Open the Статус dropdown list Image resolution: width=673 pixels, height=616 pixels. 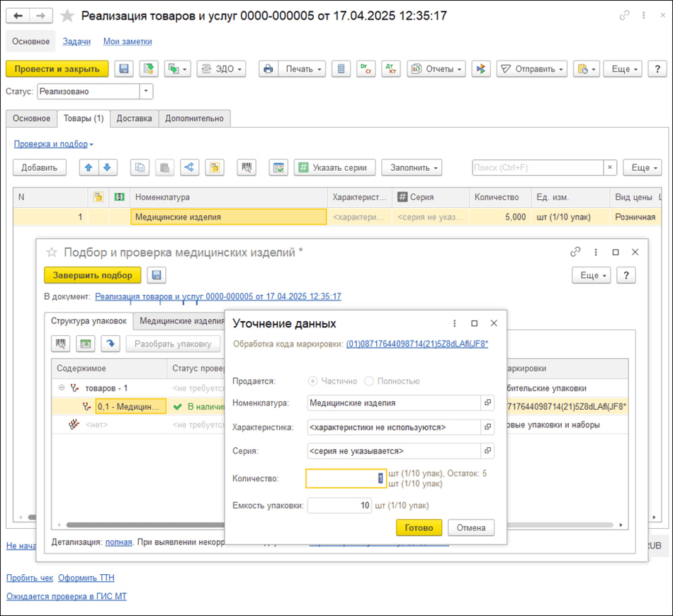point(146,91)
